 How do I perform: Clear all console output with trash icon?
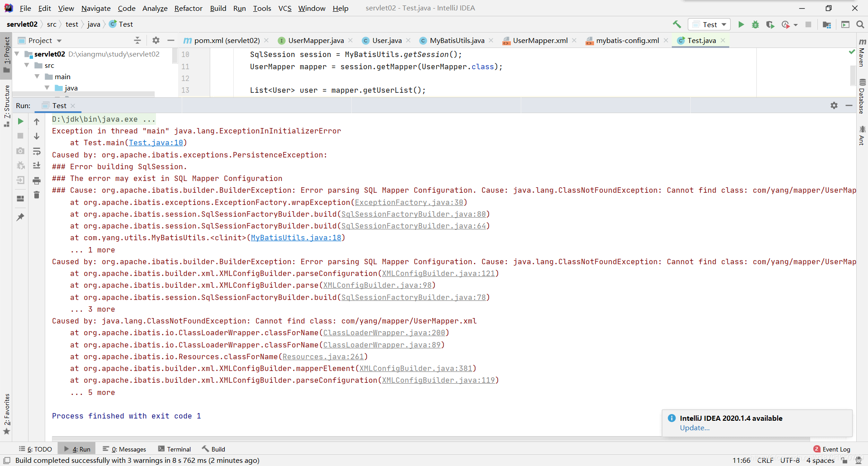[x=37, y=195]
